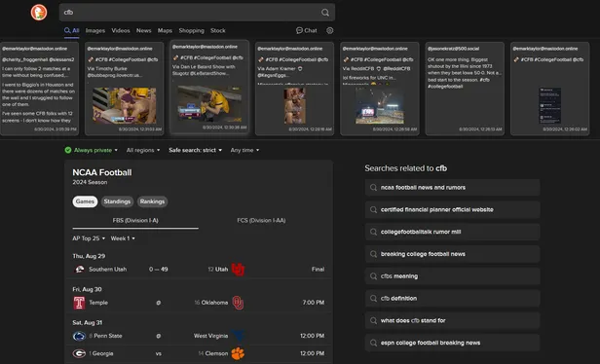Viewport: 600px width, 364px height.
Task: Select the FBS (Division I-A) tab
Action: (135, 221)
